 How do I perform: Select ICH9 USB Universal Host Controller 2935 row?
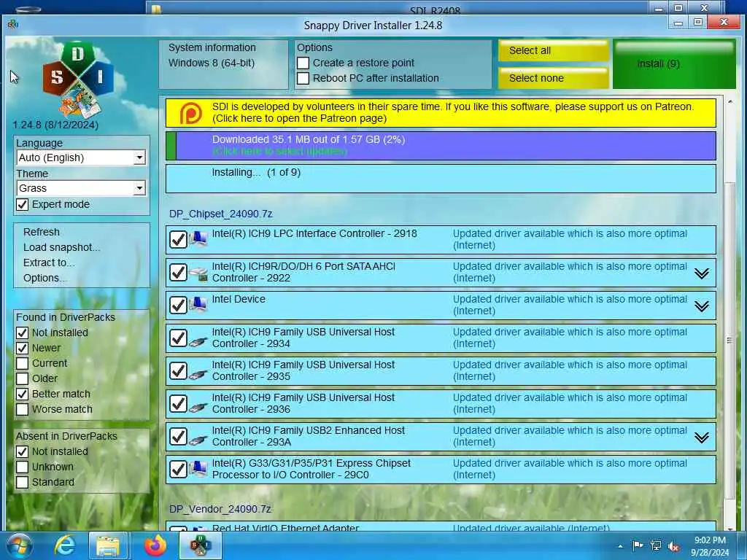[x=441, y=371]
